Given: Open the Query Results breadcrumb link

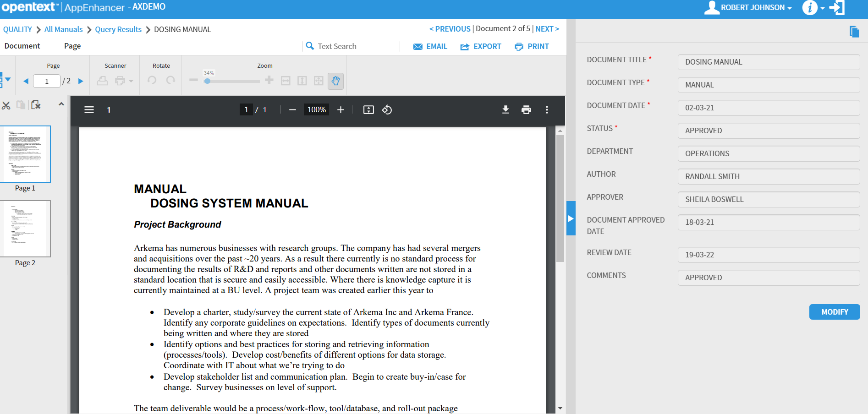Looking at the screenshot, I should click(118, 29).
